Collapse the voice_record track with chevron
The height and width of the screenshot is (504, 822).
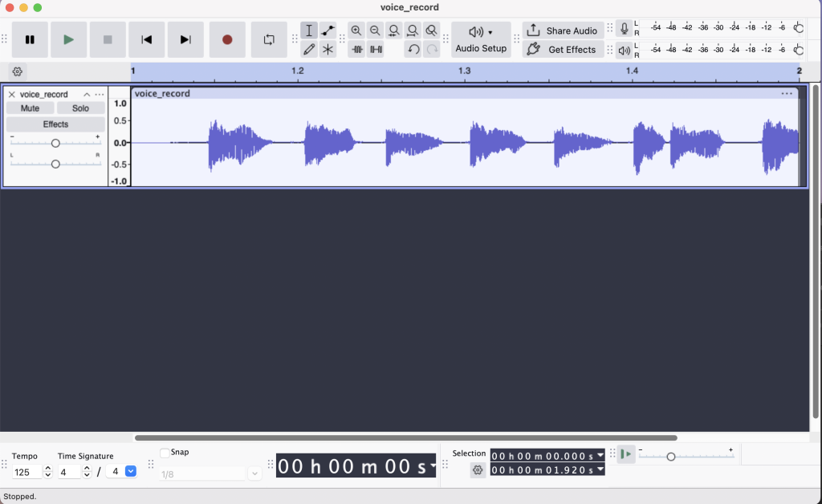click(x=87, y=95)
